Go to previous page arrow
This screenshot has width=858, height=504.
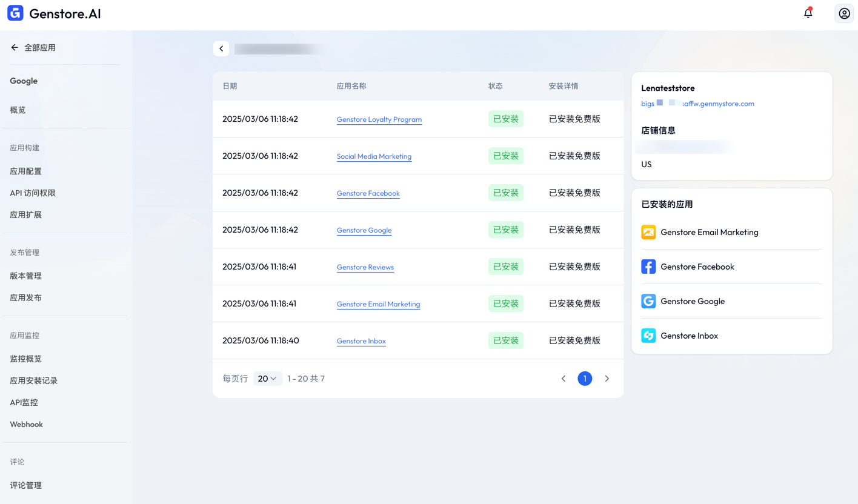[564, 379]
